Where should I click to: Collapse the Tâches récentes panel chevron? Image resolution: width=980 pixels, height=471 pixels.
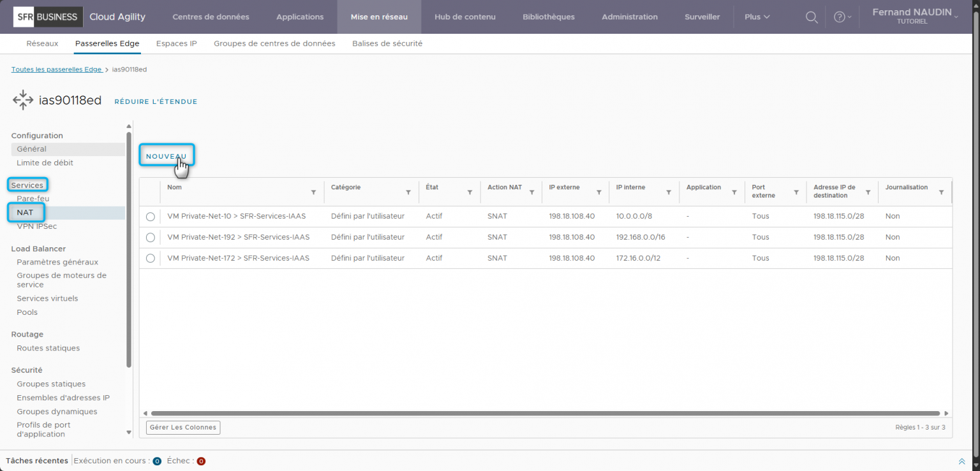962,461
